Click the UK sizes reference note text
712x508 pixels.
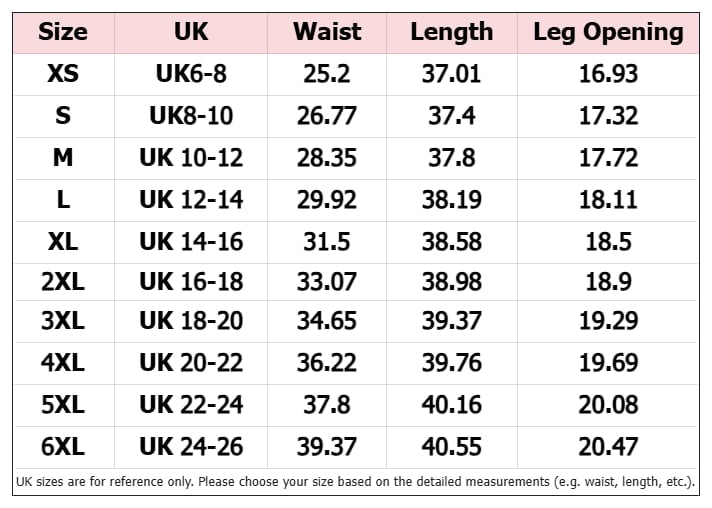coord(356,482)
